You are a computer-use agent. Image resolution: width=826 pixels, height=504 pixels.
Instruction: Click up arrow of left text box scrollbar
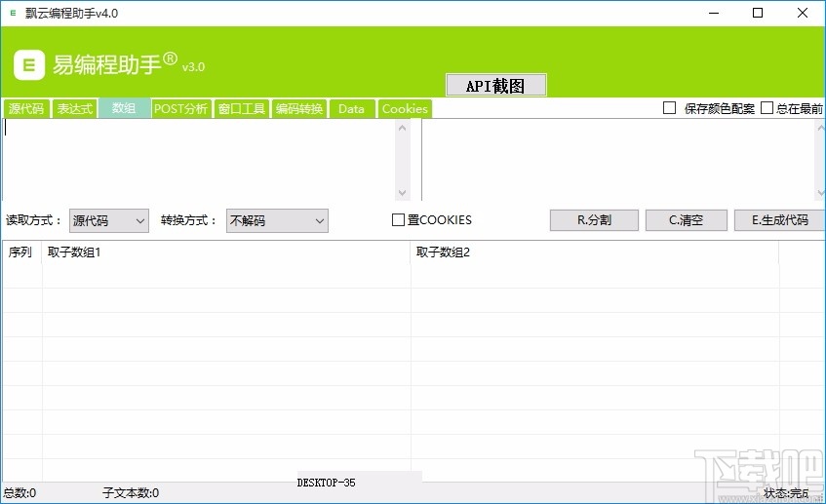pos(403,128)
